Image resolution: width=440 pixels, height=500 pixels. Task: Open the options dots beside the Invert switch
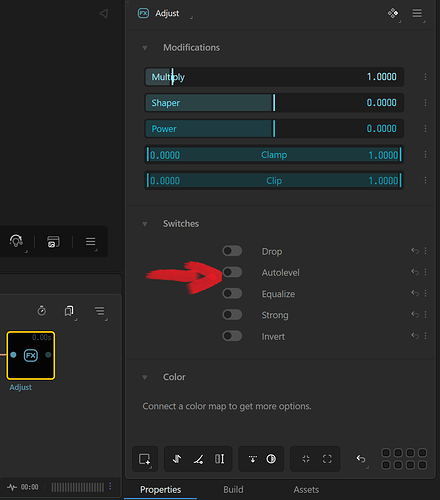425,336
